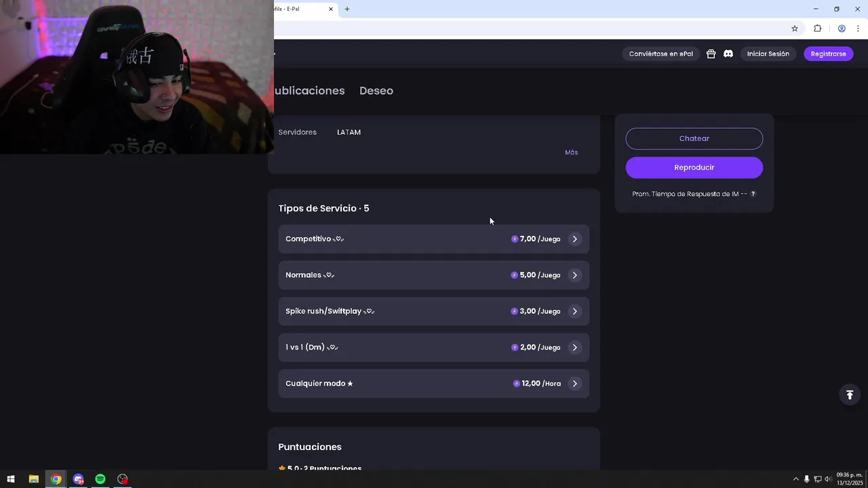Screen dimensions: 868x488
Task: Open the Chrome profile avatar icon
Action: tap(842, 28)
